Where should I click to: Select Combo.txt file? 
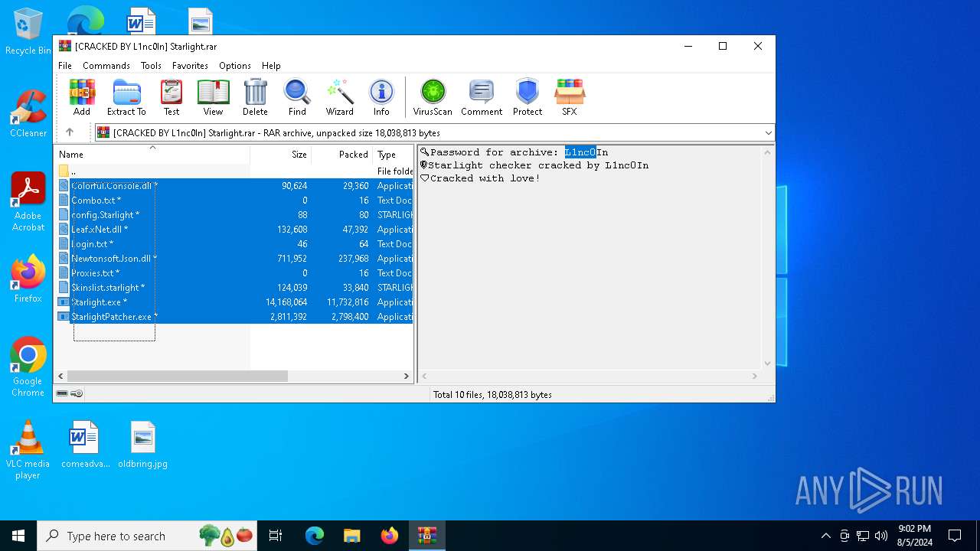point(234,201)
